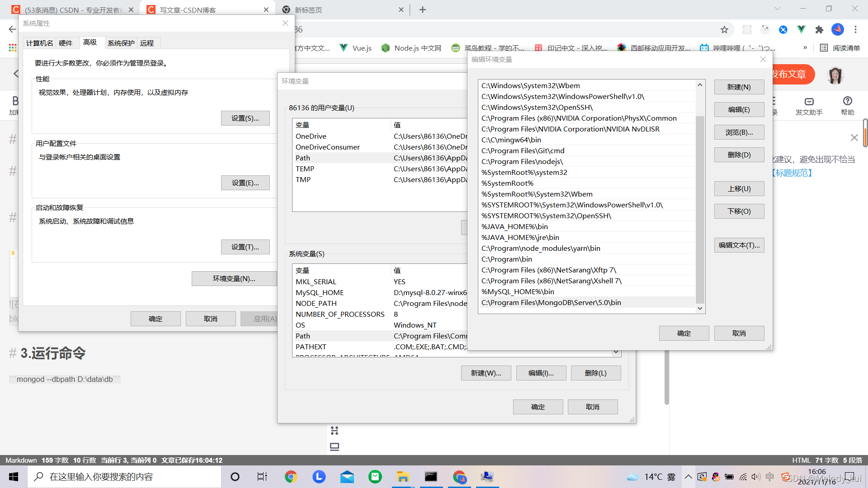Image resolution: width=868 pixels, height=488 pixels.
Task: Click 新建(N) in edit variable dialog
Action: pos(739,87)
